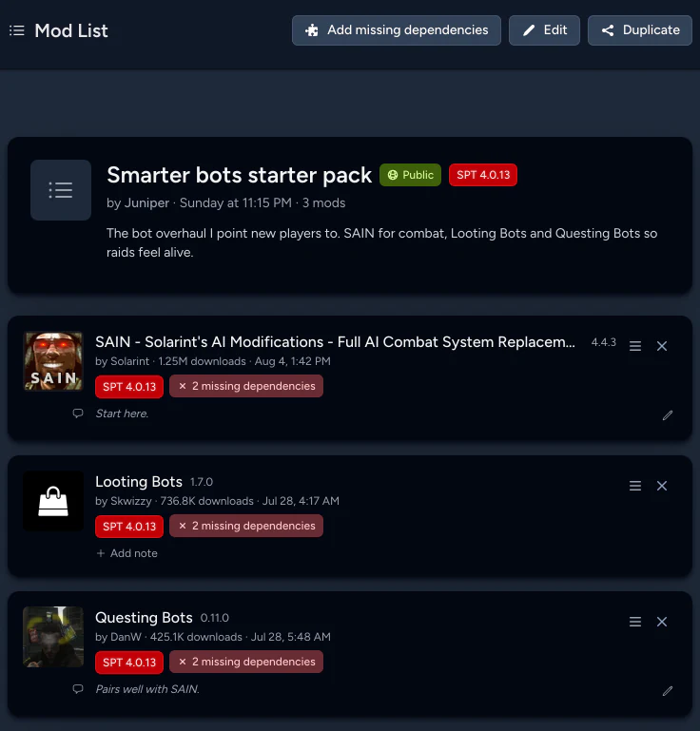Click the '736.8K downloads' text
This screenshot has width=700, height=731.
(x=206, y=501)
